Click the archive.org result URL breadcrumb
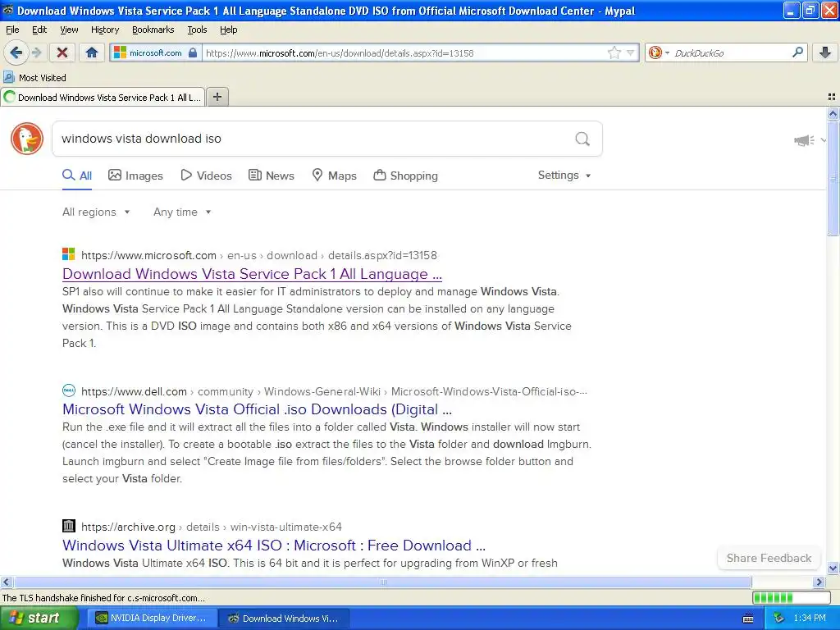Image resolution: width=840 pixels, height=630 pixels. click(211, 527)
